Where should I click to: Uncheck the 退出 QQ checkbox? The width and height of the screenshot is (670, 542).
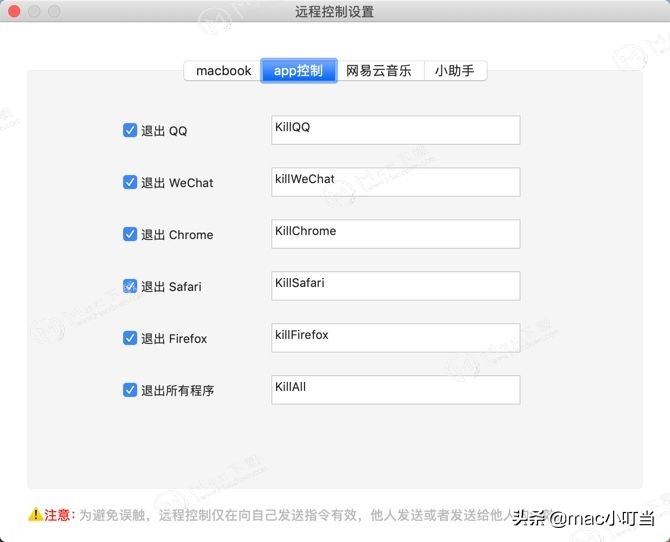(x=130, y=130)
